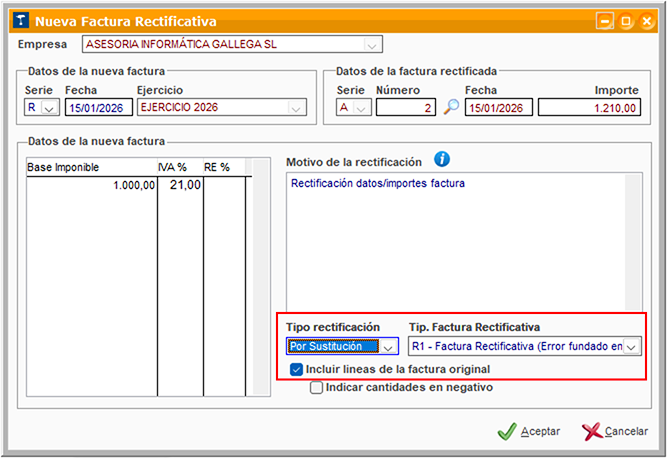
Task: Expand the Tip. Factura Rectificativa dropdown
Action: coord(632,347)
